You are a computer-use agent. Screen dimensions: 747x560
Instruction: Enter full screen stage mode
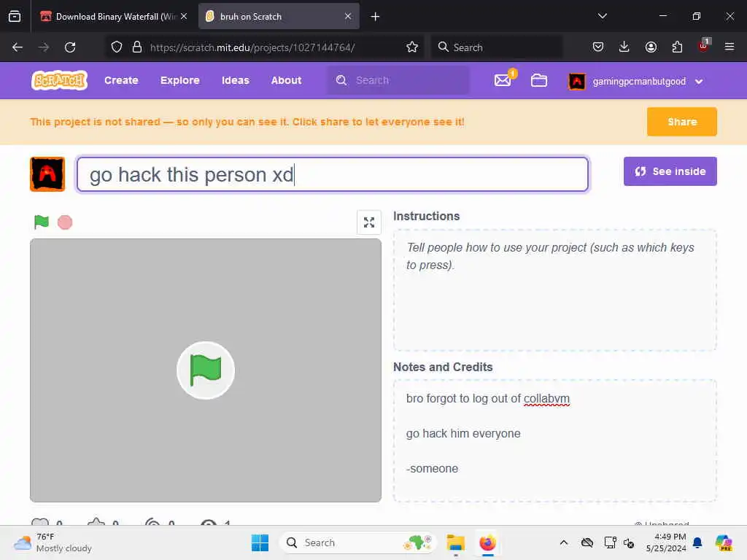pyautogui.click(x=368, y=222)
